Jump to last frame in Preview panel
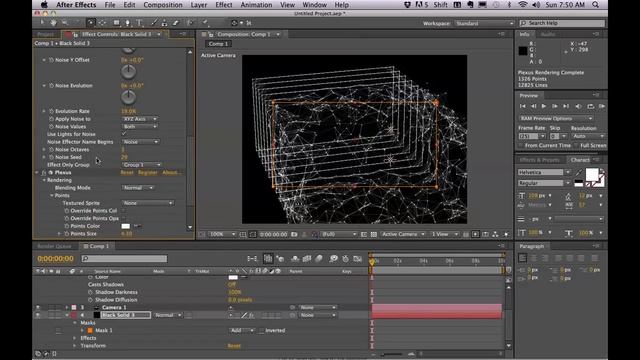 coord(566,106)
